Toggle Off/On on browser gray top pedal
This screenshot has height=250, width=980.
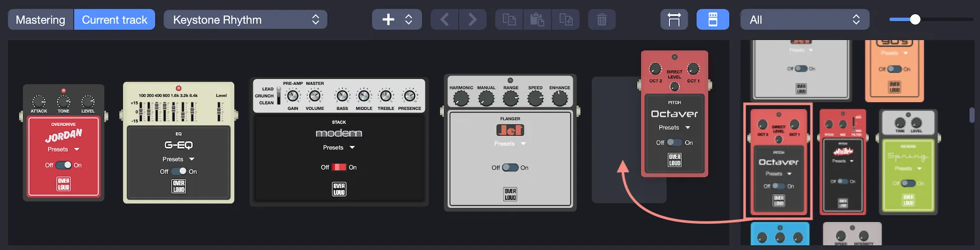click(801, 69)
